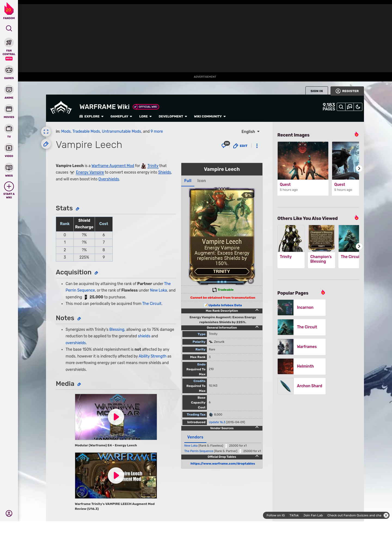392x545 pixels.
Task: Open comments bubble showing 24
Action: pos(224,146)
